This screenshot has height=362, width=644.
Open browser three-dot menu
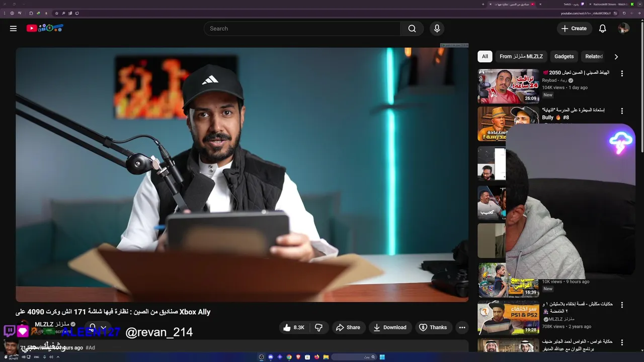coord(5,13)
